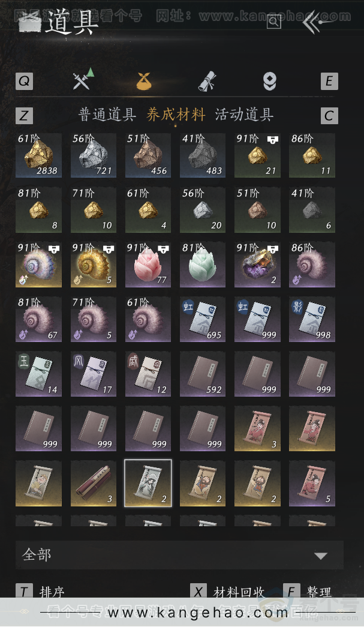Open the crossed swords equipment category
This screenshot has height=627, width=364.
tap(83, 80)
